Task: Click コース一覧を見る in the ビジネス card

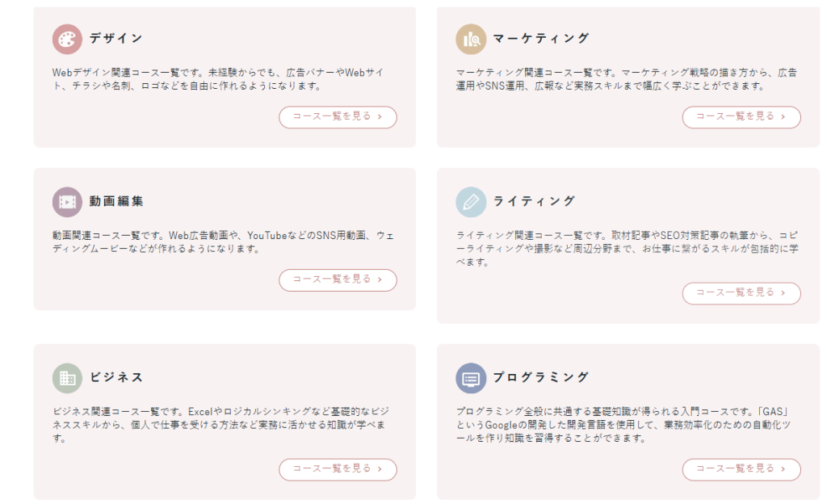Action: (338, 469)
